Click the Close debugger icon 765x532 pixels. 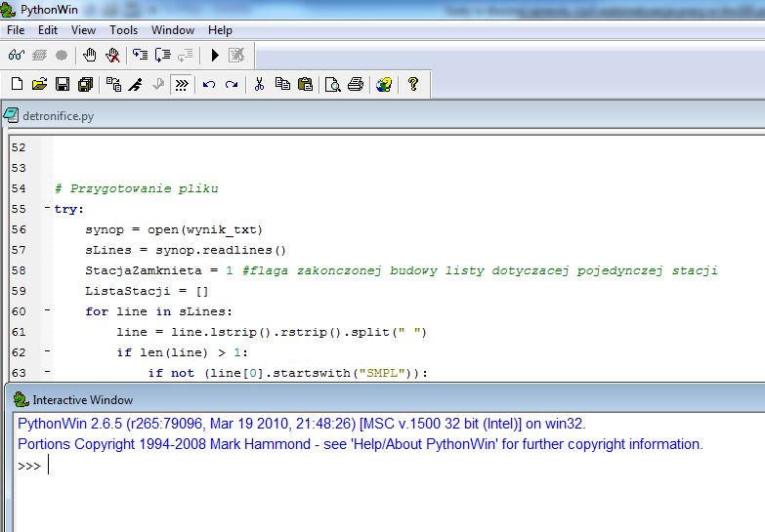click(236, 55)
